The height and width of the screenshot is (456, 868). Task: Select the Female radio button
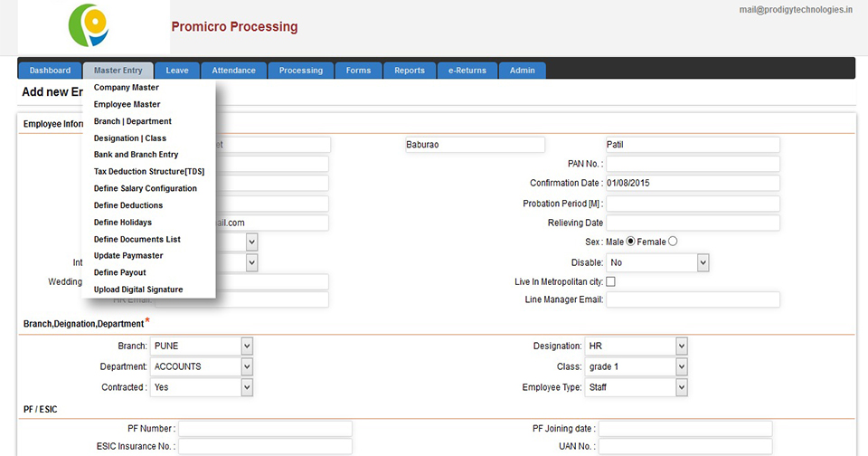673,242
